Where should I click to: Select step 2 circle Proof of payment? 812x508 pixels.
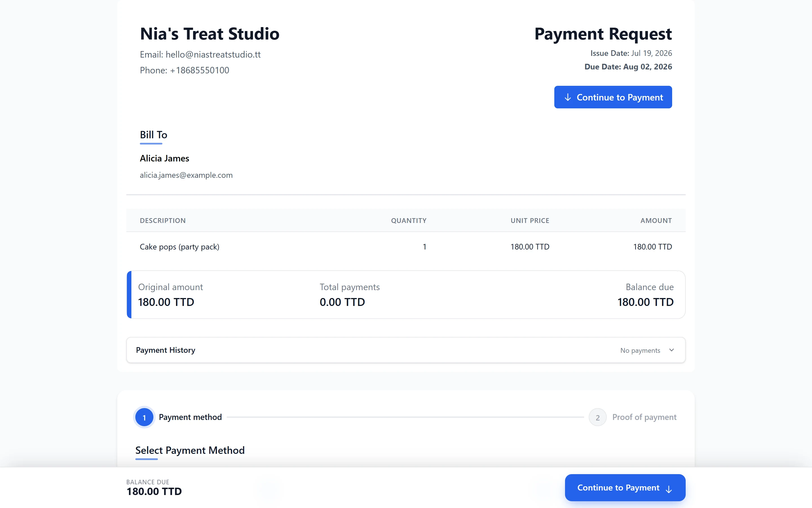click(x=597, y=417)
